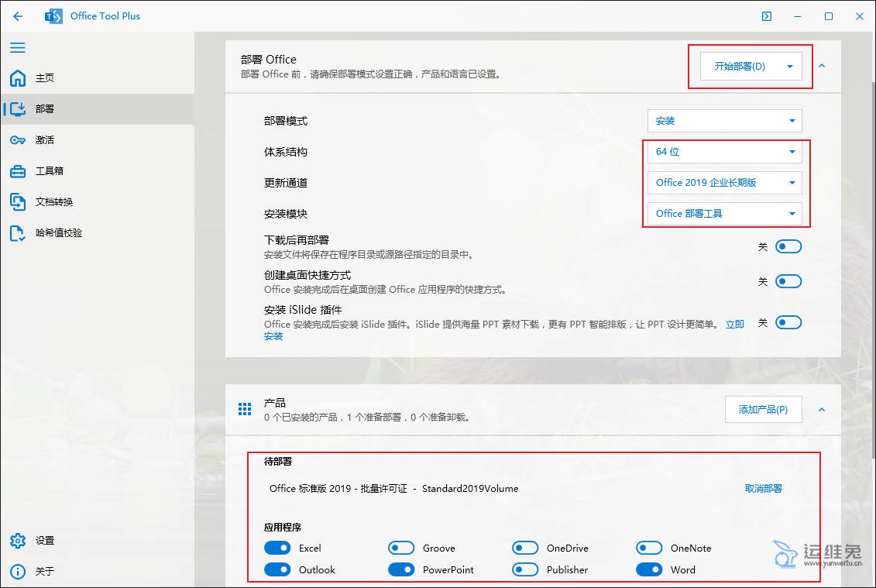Open the 体系结构 64 位 dropdown

click(x=724, y=152)
